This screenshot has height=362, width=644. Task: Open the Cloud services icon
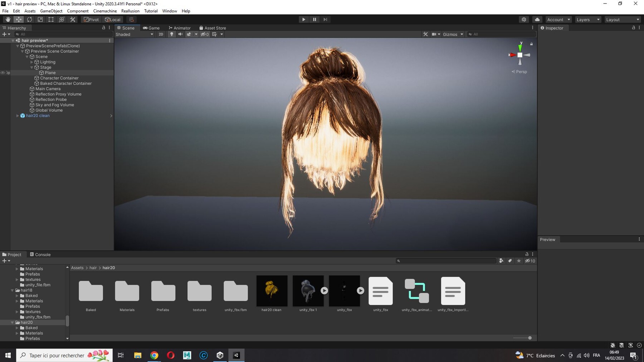tap(537, 20)
